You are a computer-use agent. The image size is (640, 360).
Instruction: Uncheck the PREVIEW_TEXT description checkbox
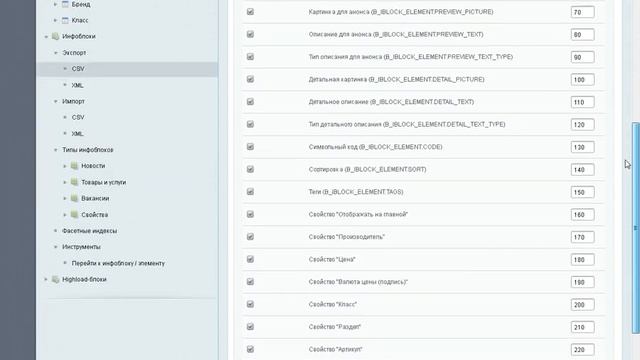[x=250, y=34]
